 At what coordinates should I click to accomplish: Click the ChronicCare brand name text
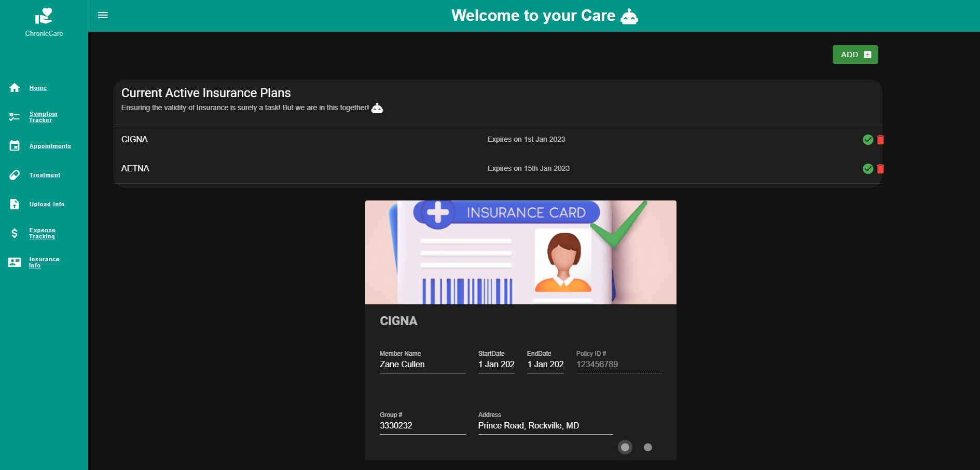tap(44, 33)
